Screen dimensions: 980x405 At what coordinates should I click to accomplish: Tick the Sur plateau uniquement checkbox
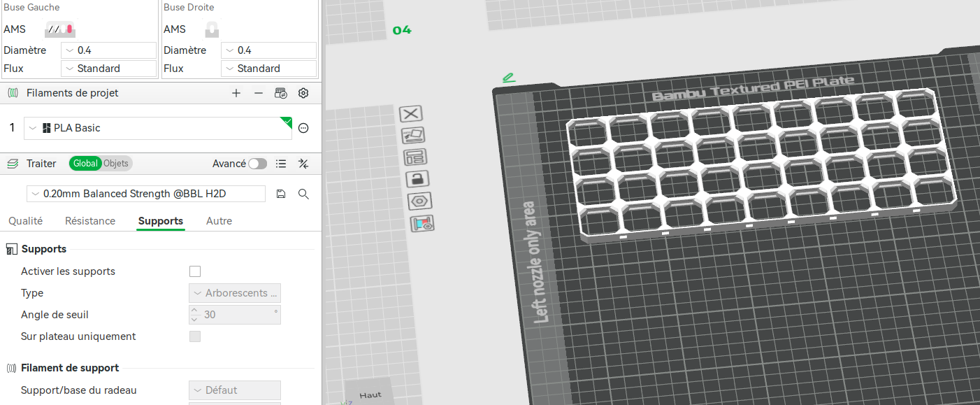(195, 336)
